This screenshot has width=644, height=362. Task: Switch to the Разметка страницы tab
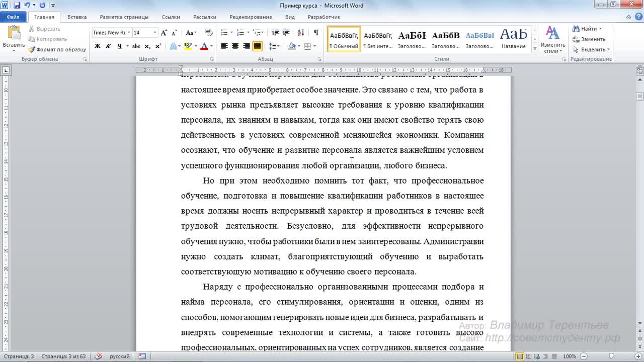pyautogui.click(x=124, y=17)
